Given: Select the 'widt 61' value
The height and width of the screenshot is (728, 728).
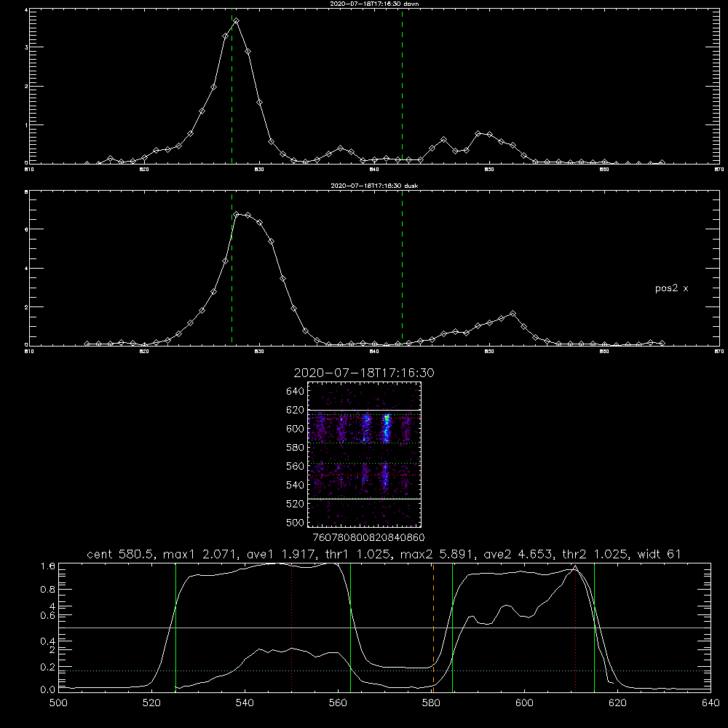Looking at the screenshot, I should (660, 554).
